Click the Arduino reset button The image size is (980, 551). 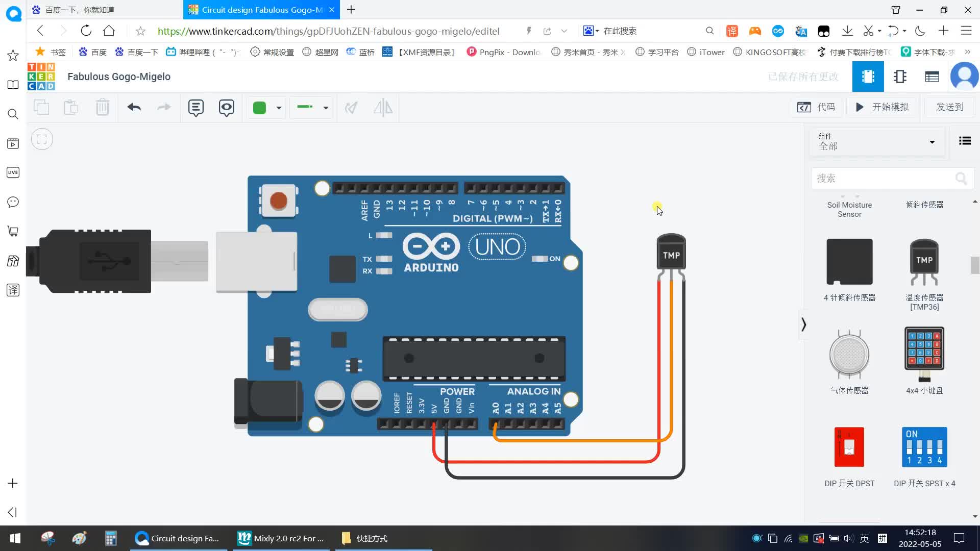pos(278,201)
